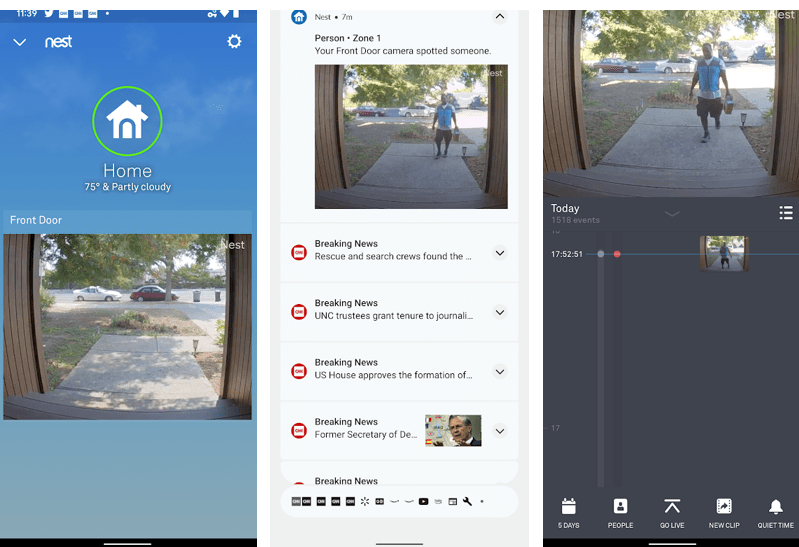Enable QUIET TIME bell icon

(775, 512)
